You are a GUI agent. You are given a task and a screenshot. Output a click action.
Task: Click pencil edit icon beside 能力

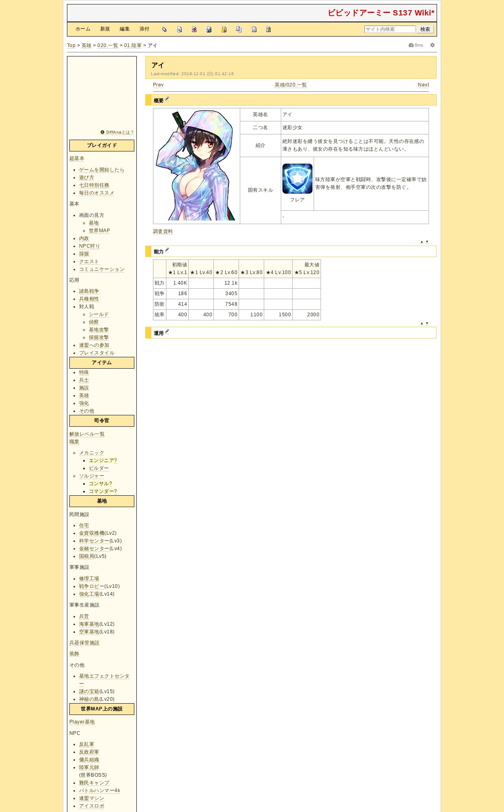167,250
